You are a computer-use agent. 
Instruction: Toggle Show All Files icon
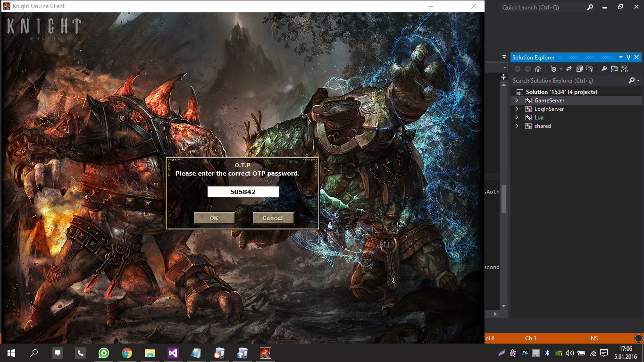[x=590, y=69]
